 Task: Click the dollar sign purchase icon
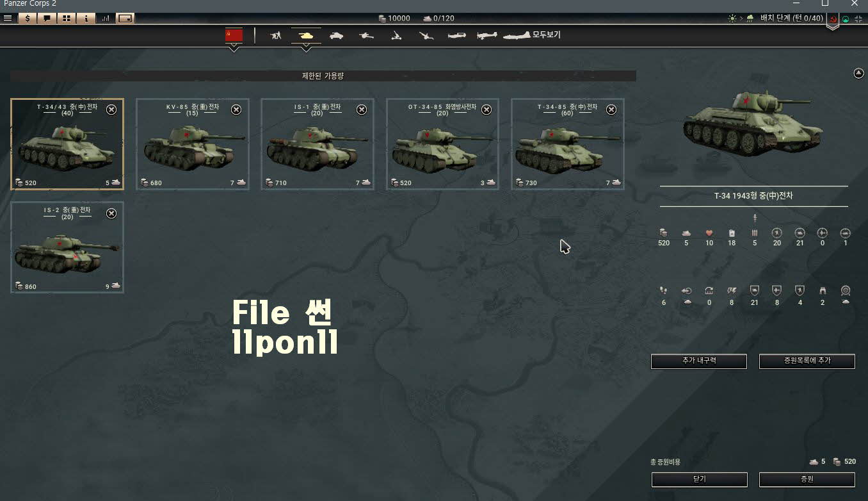(27, 19)
